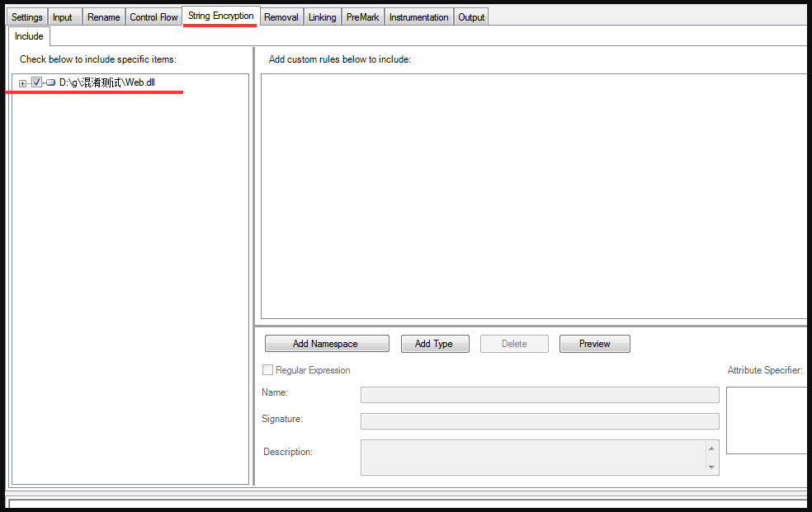Click inside the Name input field

539,394
